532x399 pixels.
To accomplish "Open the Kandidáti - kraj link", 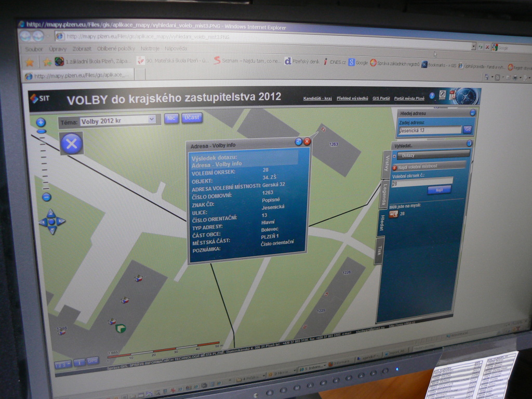I will click(317, 99).
